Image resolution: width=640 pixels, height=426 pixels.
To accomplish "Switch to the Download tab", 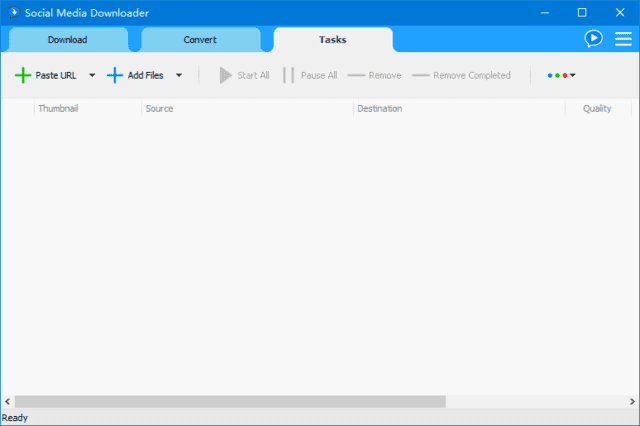I will 68,40.
